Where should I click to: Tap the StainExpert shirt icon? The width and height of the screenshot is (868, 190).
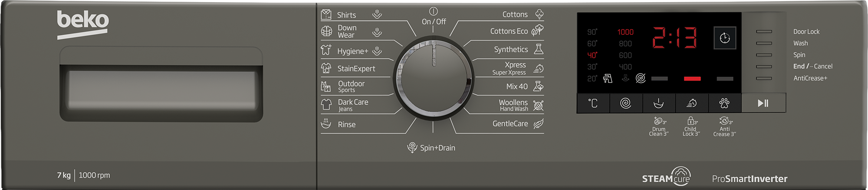pos(326,68)
